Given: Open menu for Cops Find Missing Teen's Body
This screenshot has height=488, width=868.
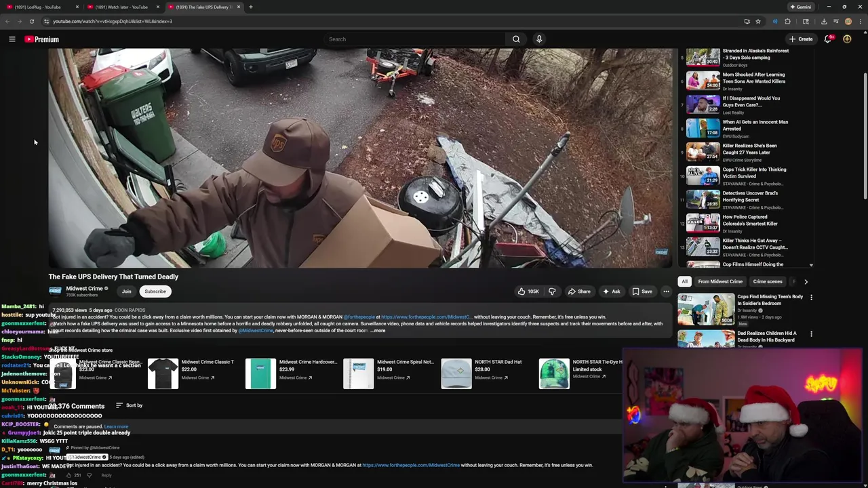Looking at the screenshot, I should click(811, 298).
